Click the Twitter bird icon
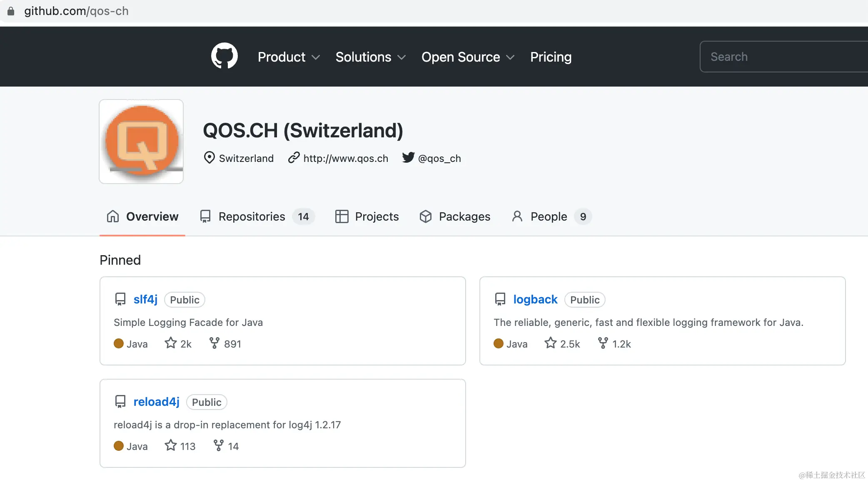This screenshot has width=868, height=482. [408, 158]
